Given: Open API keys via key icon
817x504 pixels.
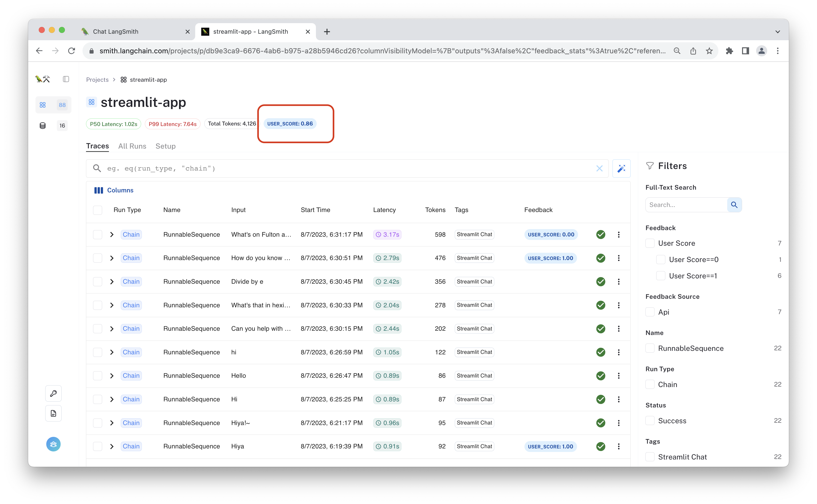Looking at the screenshot, I should (53, 393).
